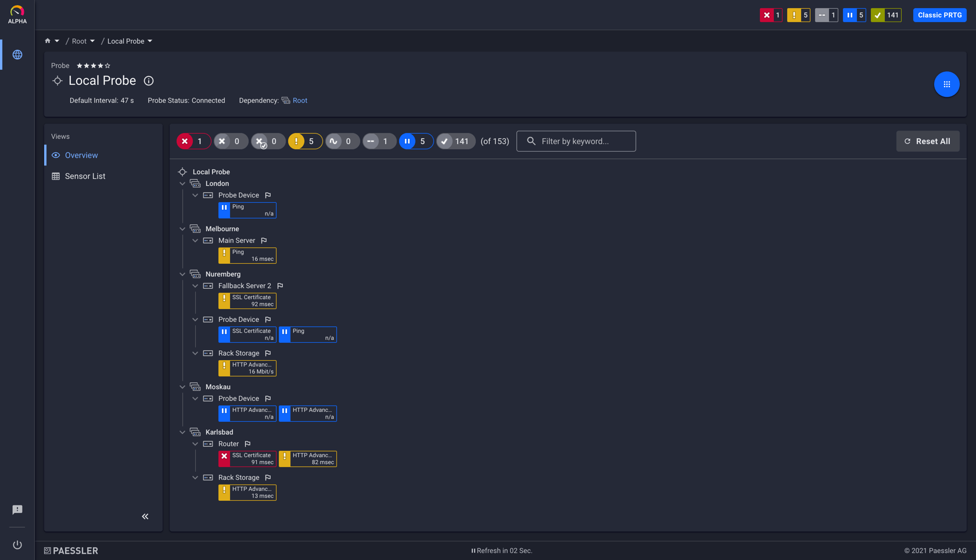This screenshot has height=560, width=976.
Task: Toggle the Down status filter showing 1
Action: point(193,141)
